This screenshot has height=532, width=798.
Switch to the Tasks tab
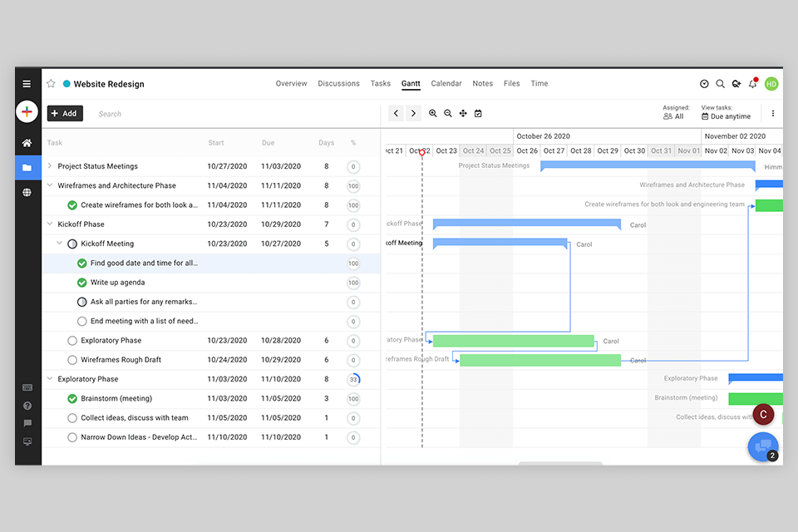(x=380, y=83)
